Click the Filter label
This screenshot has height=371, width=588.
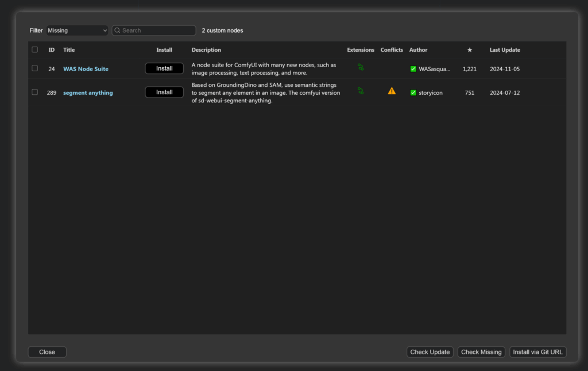(x=36, y=30)
